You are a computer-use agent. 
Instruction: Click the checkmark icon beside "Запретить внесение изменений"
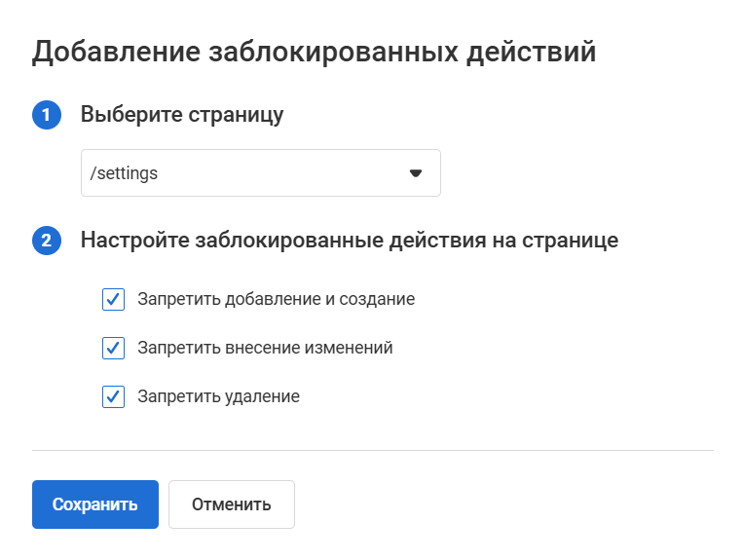tap(113, 348)
